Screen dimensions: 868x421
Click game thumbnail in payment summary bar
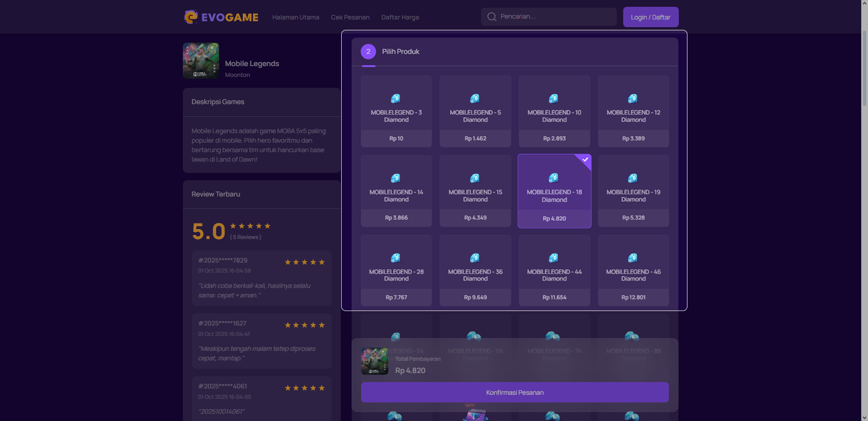375,361
